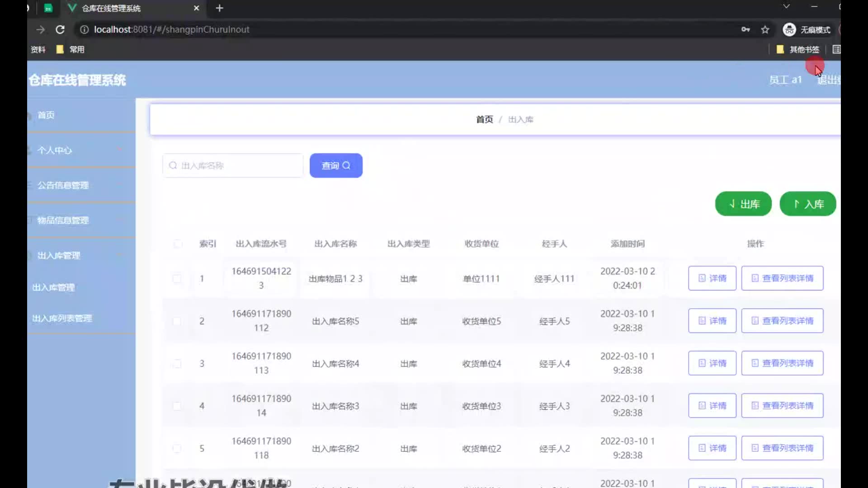Open new browser tab with plus icon
868x488 pixels.
coord(219,8)
